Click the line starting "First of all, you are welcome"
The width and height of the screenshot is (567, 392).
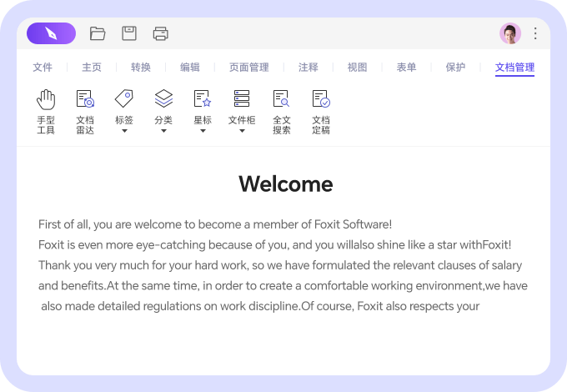coord(215,224)
